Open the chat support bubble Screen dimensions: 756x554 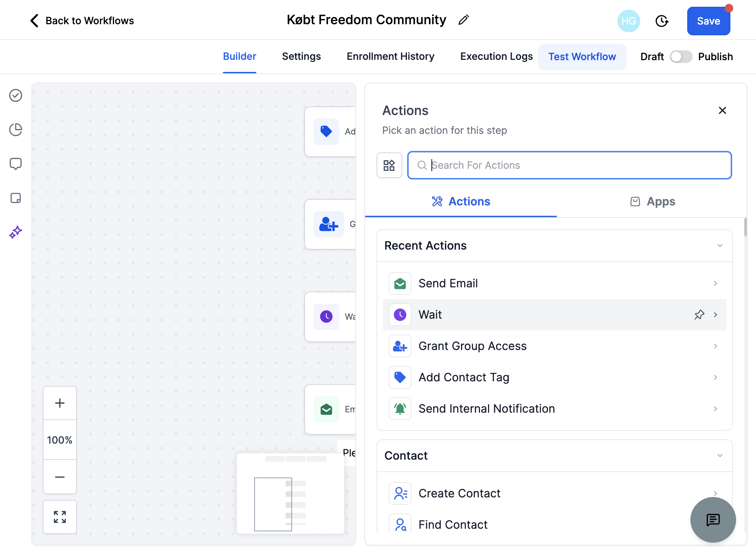713,520
